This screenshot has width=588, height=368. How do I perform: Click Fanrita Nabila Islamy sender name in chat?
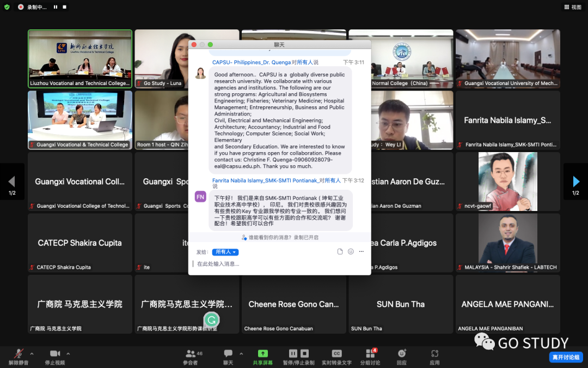[265, 180]
